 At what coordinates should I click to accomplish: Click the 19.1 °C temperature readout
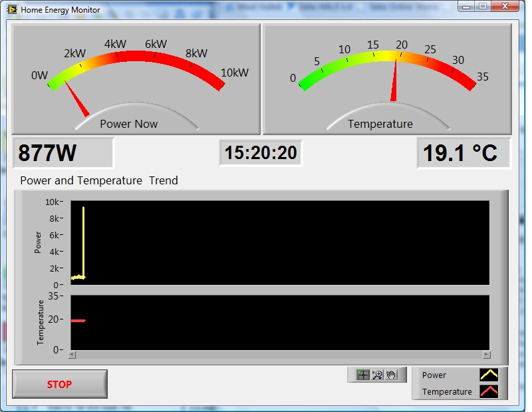click(x=464, y=153)
